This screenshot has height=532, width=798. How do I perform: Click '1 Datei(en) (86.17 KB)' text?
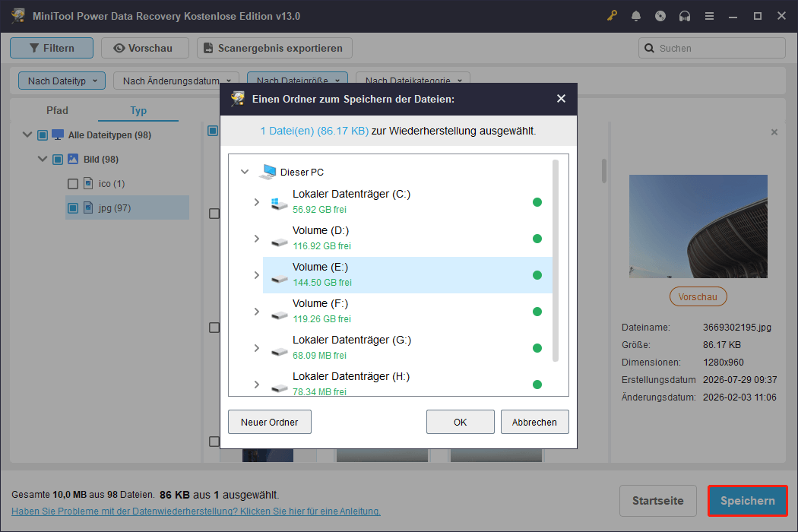(x=314, y=131)
